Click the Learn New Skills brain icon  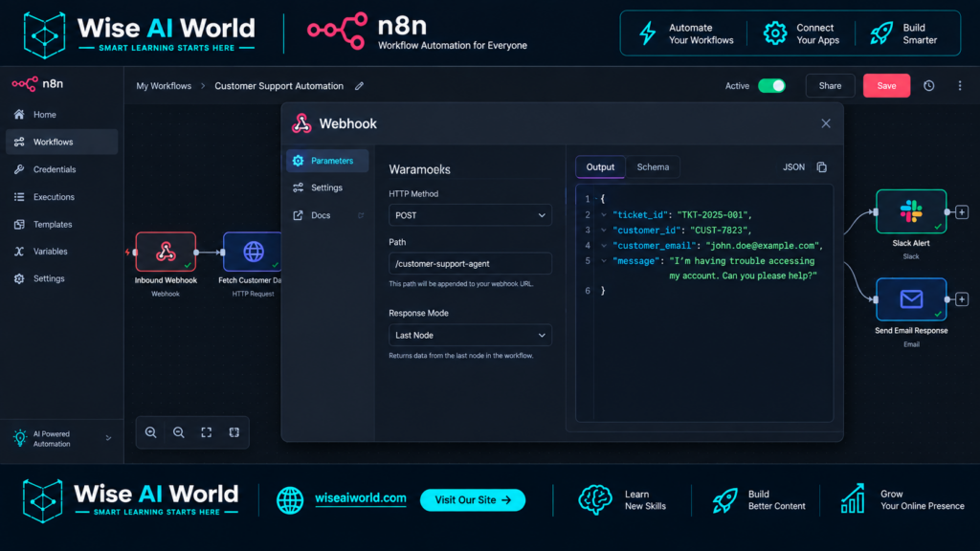[595, 499]
